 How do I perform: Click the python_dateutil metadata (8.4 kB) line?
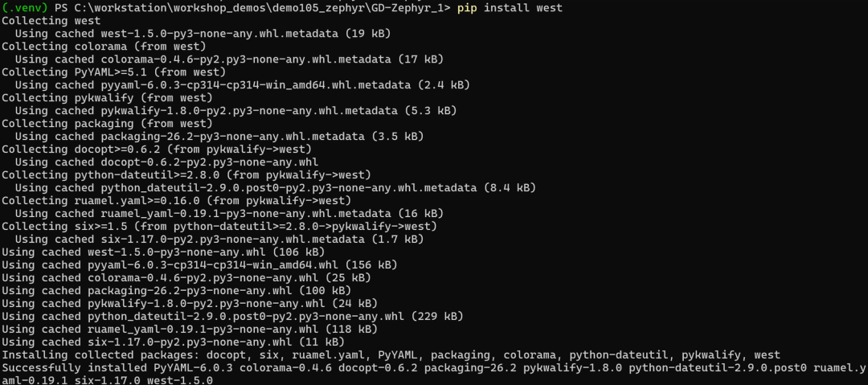(276, 188)
